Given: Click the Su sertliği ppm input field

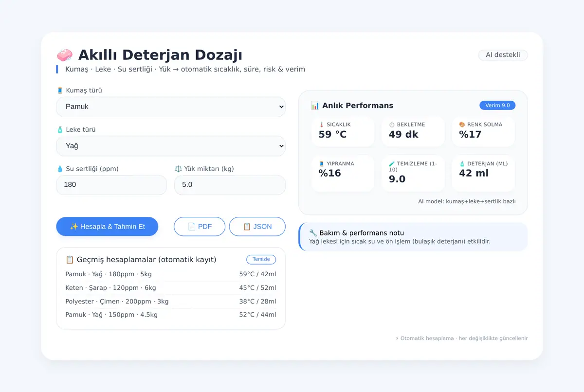Looking at the screenshot, I should pyautogui.click(x=111, y=185).
